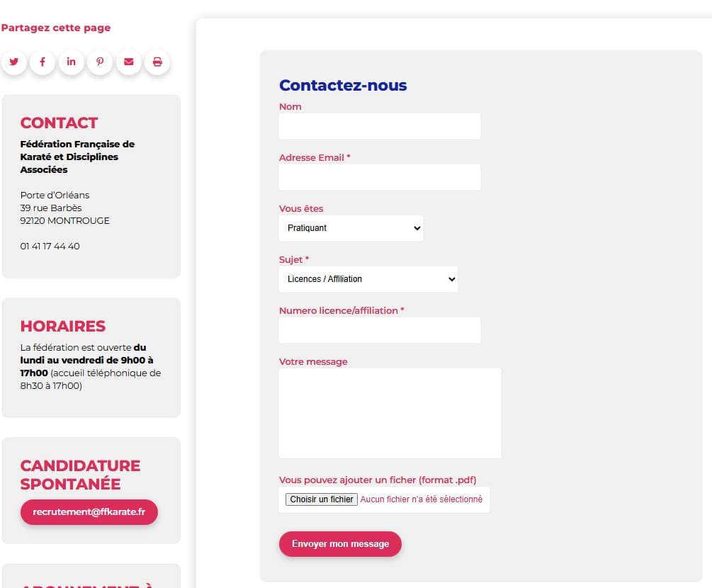
Task: Click the "Aucun fichier n'a été sélectionné" text
Action: [x=421, y=499]
